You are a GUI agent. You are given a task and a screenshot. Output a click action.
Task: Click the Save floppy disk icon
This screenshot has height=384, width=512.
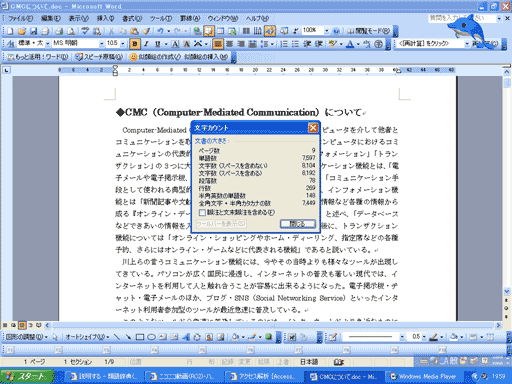33,31
